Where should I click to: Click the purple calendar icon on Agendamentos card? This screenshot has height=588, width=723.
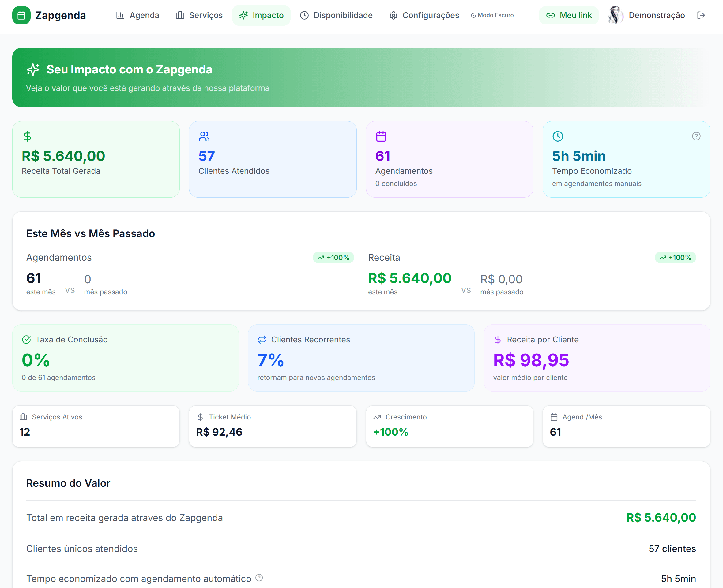(x=381, y=136)
